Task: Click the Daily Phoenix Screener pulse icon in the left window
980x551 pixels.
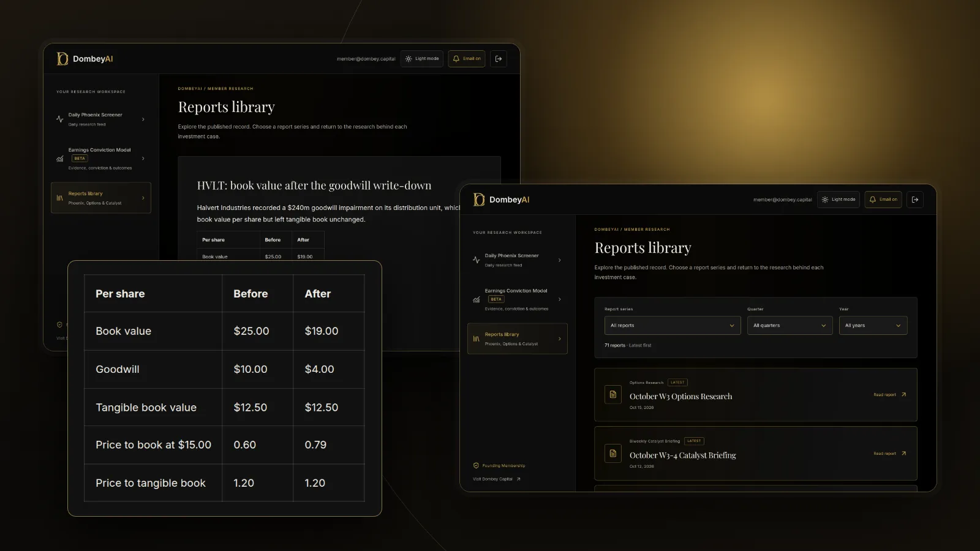Action: (x=60, y=119)
